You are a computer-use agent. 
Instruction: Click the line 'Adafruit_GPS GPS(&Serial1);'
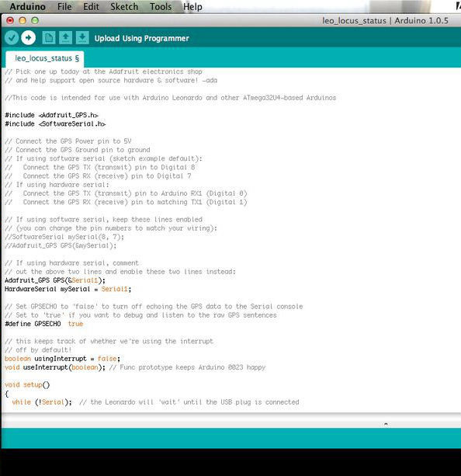55,280
